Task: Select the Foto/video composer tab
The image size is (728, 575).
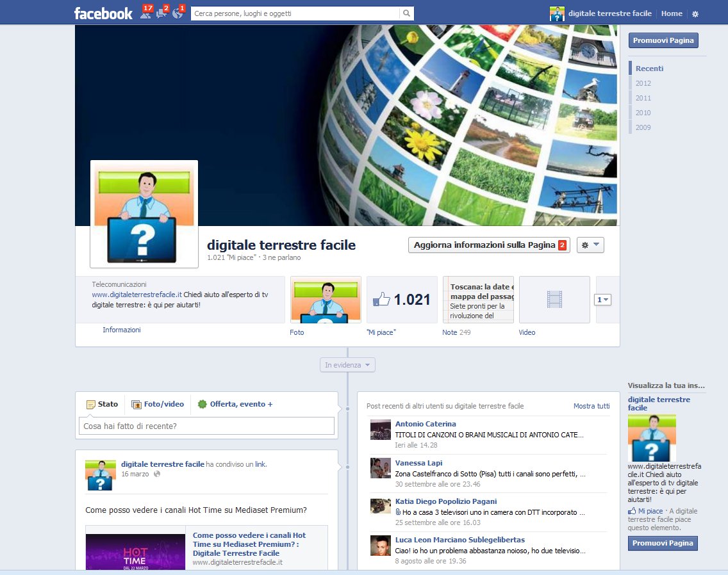Action: [158, 404]
